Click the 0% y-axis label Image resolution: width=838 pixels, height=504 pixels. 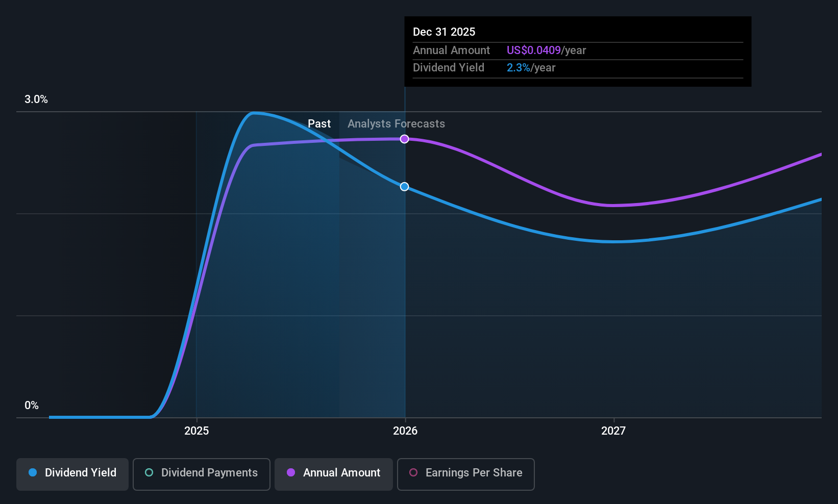click(32, 406)
